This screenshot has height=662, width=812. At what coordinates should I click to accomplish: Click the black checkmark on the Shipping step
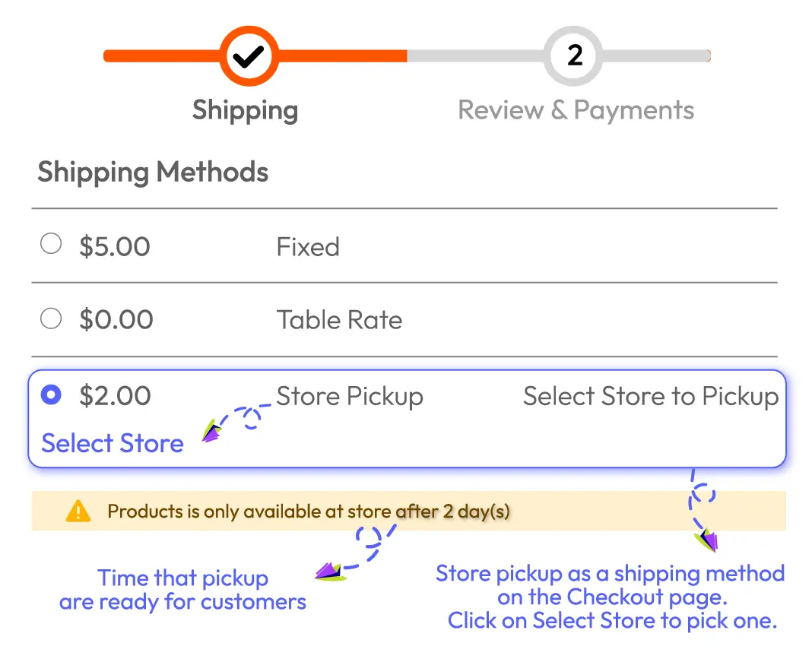tap(248, 56)
